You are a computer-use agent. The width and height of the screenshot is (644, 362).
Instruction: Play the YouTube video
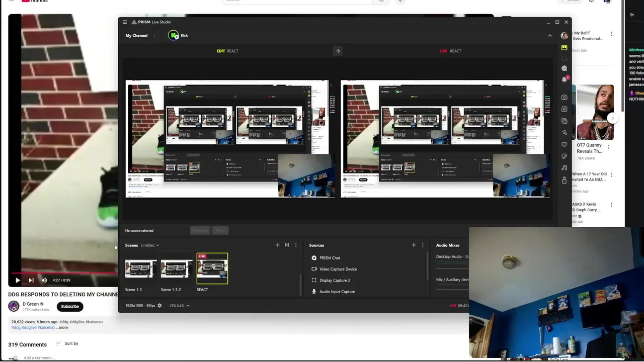coord(18,280)
